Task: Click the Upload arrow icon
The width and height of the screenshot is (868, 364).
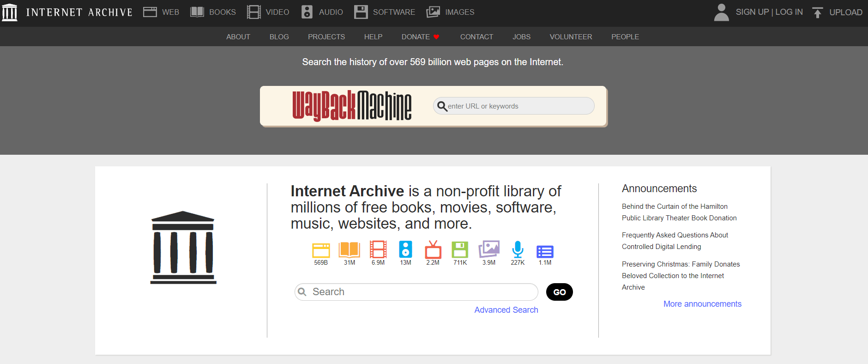Action: (818, 12)
